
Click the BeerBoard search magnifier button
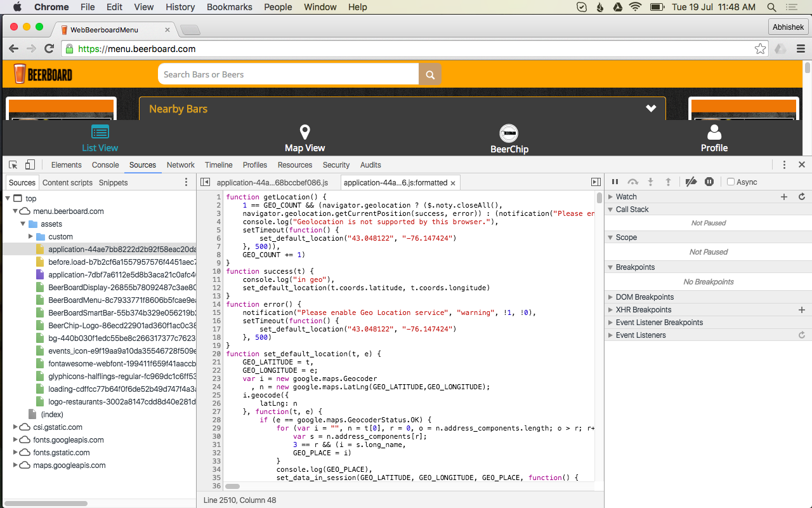click(x=430, y=74)
